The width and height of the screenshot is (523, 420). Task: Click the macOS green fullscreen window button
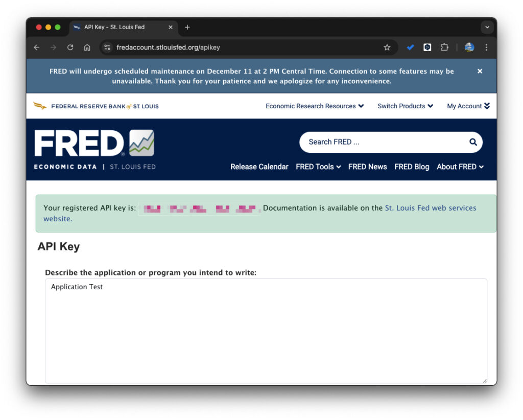[58, 28]
